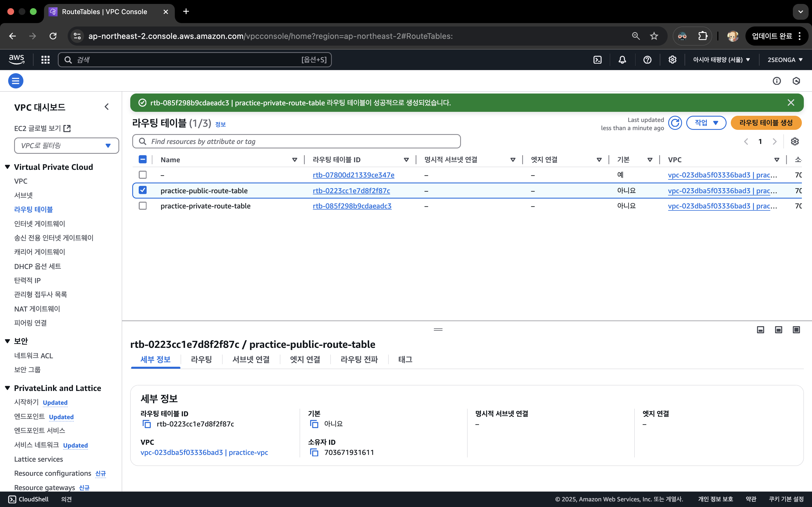The width and height of the screenshot is (812, 507).
Task: Copy the route table ID in details
Action: (147, 424)
